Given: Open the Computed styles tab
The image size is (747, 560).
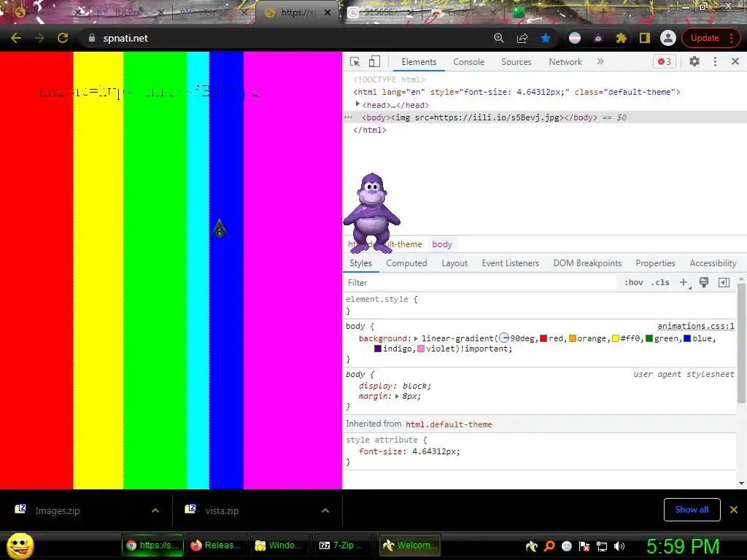Looking at the screenshot, I should point(406,263).
